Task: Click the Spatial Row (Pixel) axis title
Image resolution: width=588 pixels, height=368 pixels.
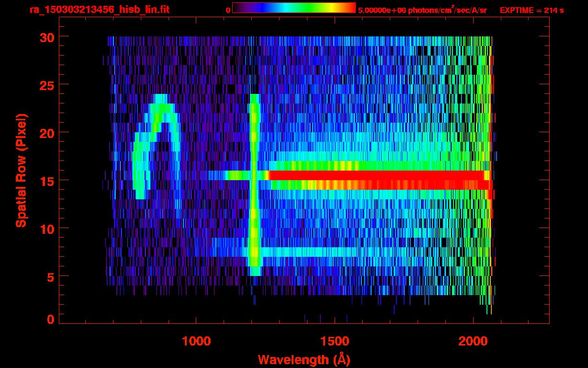Action: coord(21,170)
